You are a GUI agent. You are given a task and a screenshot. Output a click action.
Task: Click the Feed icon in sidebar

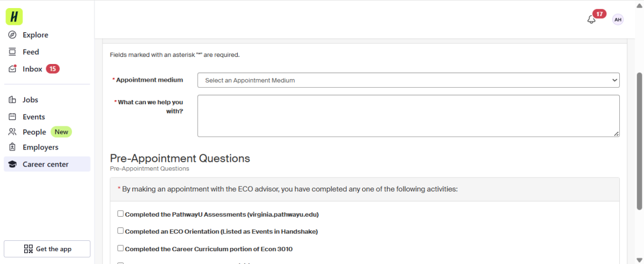tap(12, 52)
